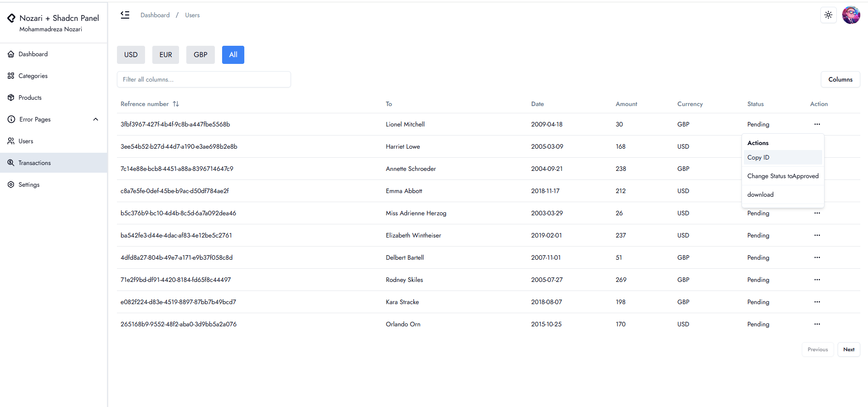Open the user avatar menu
Viewport: 868px width, 407px height.
coord(851,15)
